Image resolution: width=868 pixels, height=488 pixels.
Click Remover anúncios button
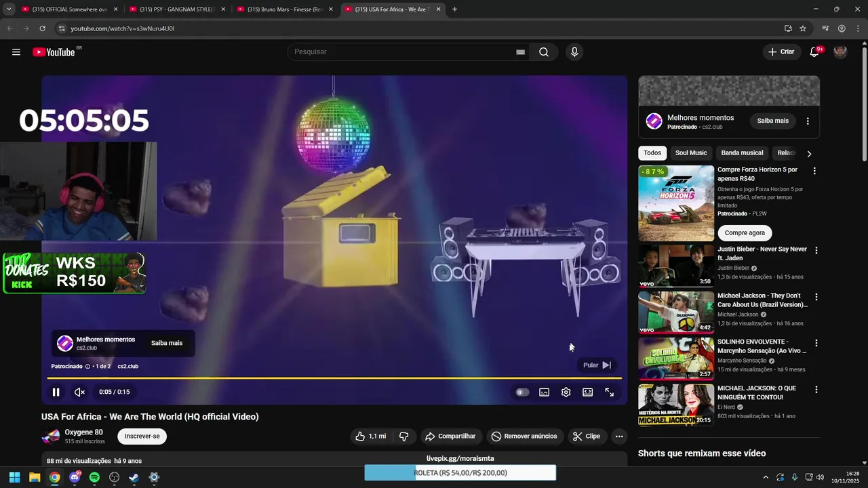524,436
